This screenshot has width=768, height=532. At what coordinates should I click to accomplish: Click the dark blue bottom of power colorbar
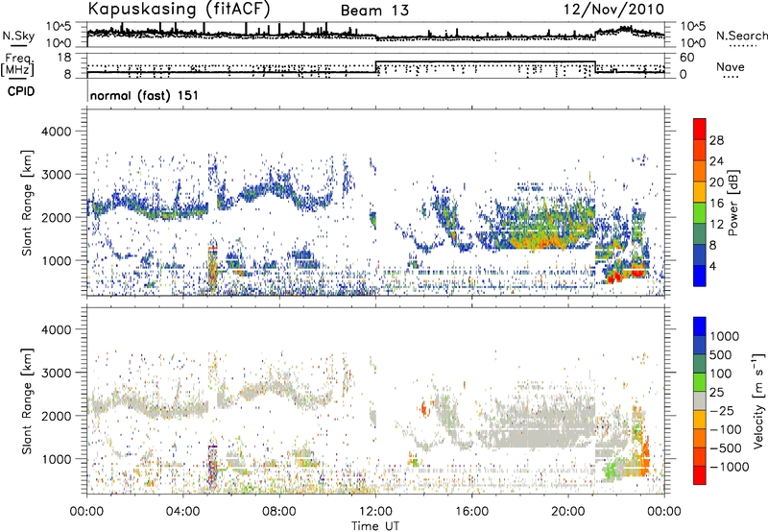pyautogui.click(x=700, y=278)
